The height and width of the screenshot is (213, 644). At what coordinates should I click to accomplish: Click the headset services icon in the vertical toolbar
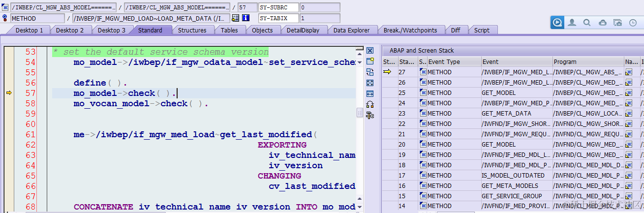pos(370,104)
